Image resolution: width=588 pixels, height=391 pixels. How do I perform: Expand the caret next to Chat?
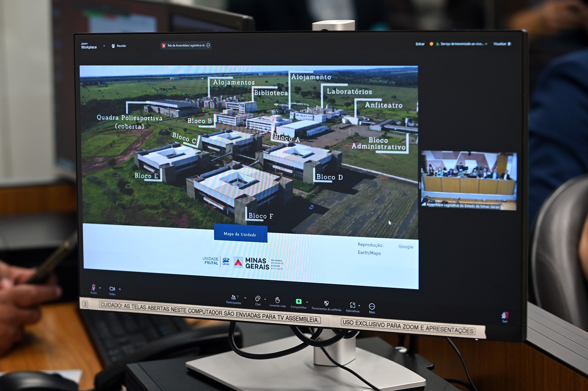(265, 300)
